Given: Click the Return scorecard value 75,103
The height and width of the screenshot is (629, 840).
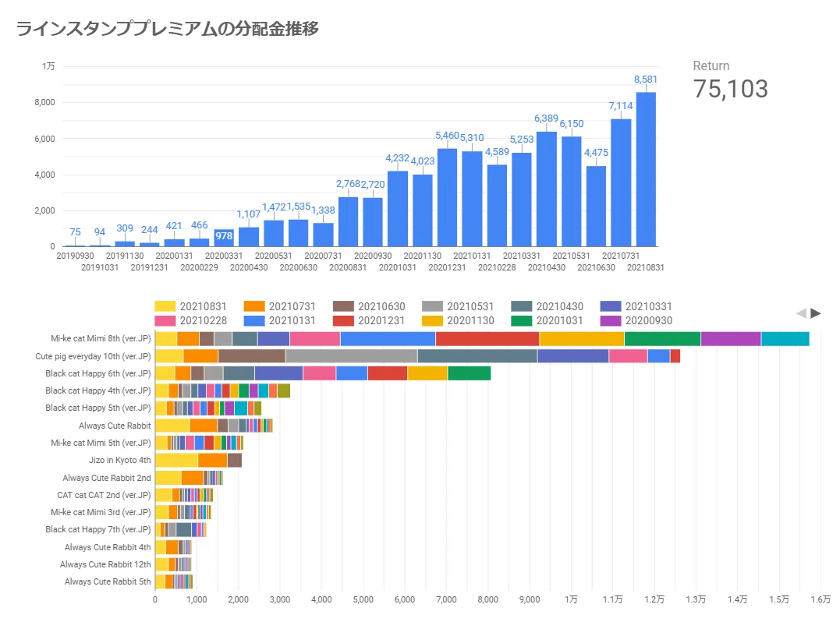Looking at the screenshot, I should point(730,89).
